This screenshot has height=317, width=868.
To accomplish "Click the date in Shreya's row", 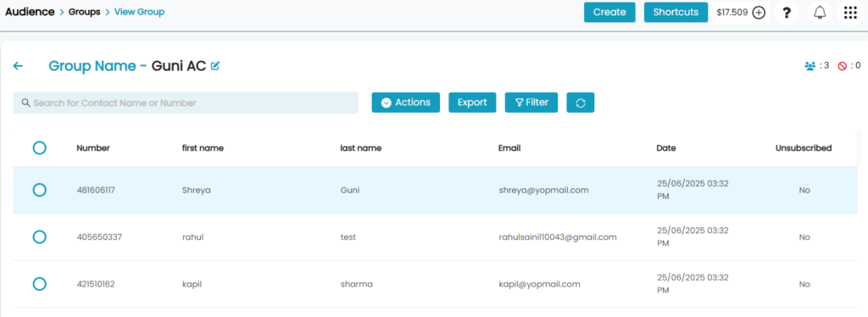I will click(693, 190).
